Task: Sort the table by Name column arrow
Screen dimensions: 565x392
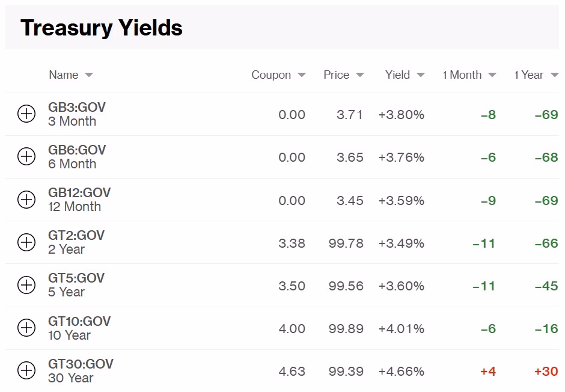Action: 89,75
